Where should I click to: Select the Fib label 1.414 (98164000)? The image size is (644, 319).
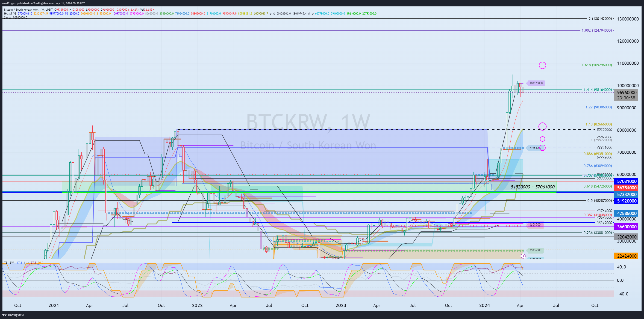pyautogui.click(x=598, y=89)
